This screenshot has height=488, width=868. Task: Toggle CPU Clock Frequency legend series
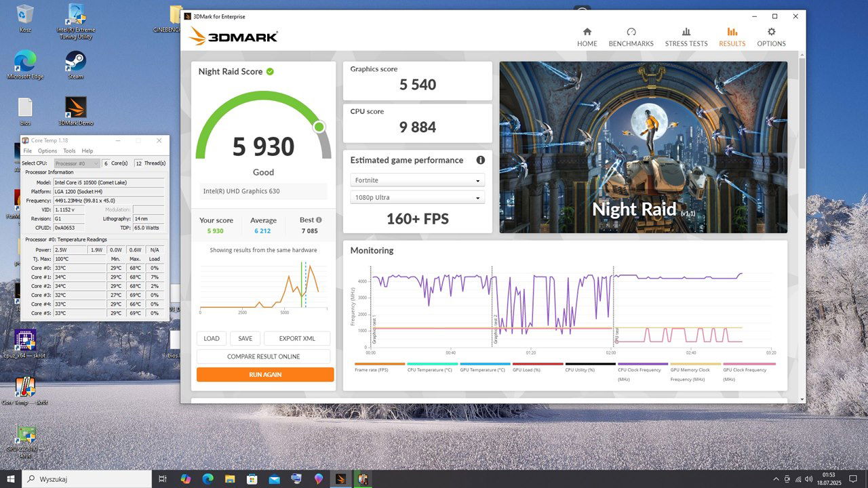click(x=643, y=371)
